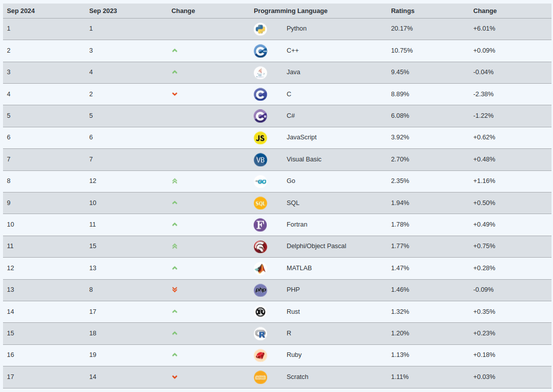Click the double green up arrow for Go
This screenshot has height=392, width=553.
174,181
